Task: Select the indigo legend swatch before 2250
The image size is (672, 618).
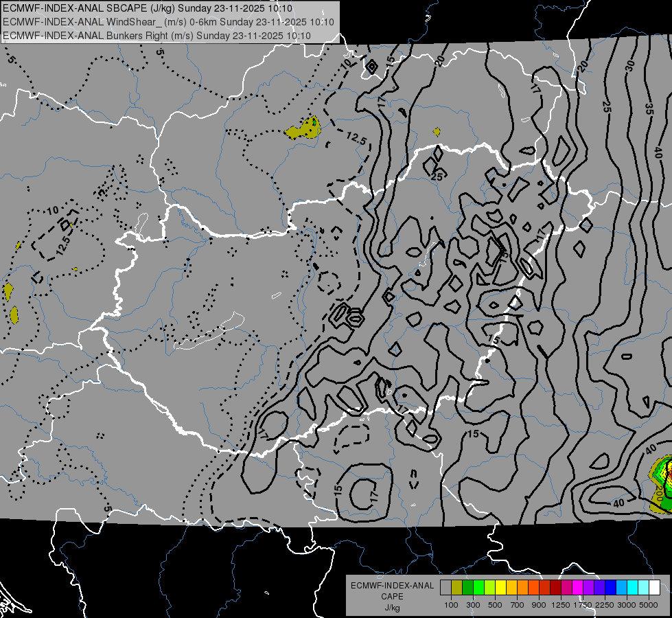Action: pyautogui.click(x=599, y=588)
